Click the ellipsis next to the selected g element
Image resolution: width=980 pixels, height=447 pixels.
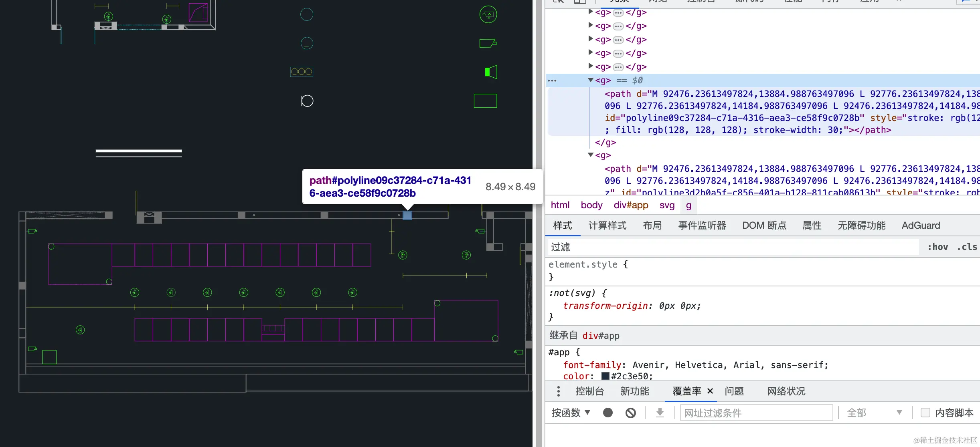pos(552,81)
